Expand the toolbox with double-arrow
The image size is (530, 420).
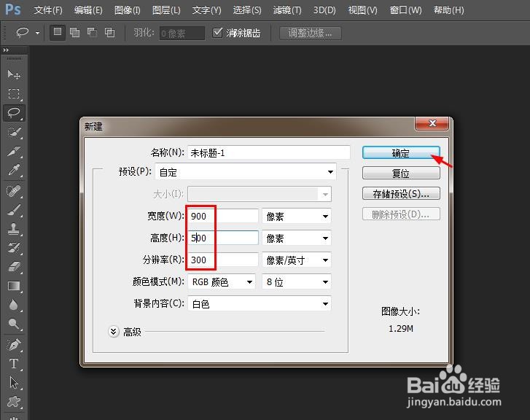[x=6, y=50]
